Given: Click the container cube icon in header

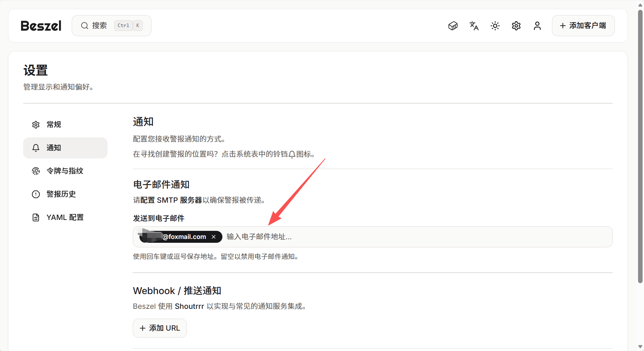Looking at the screenshot, I should point(453,26).
